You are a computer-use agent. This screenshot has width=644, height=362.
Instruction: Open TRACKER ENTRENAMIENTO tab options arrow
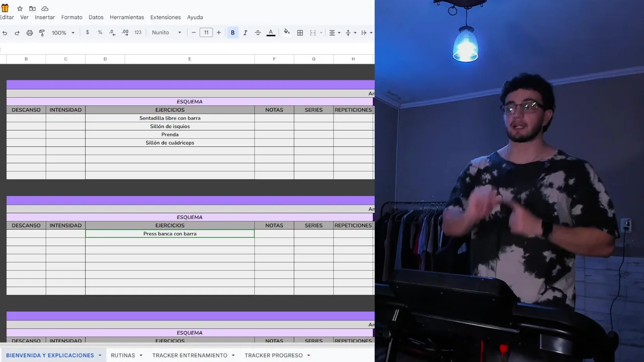point(233,355)
